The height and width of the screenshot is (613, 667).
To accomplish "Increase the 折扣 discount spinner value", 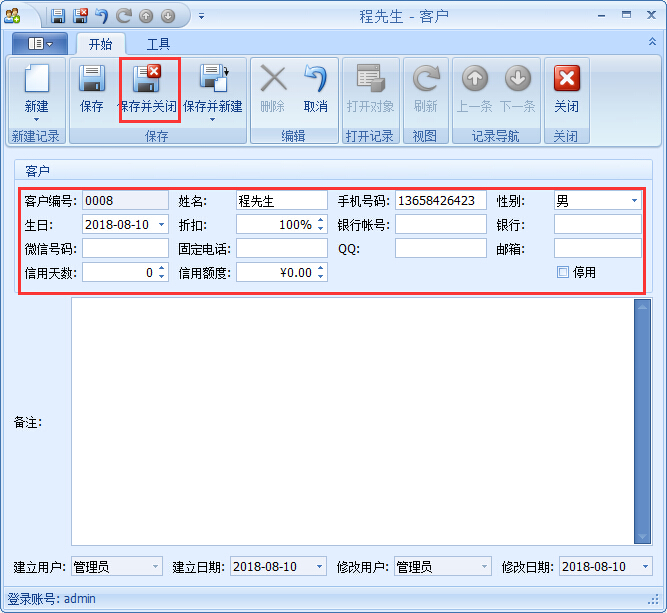I will click(x=320, y=221).
